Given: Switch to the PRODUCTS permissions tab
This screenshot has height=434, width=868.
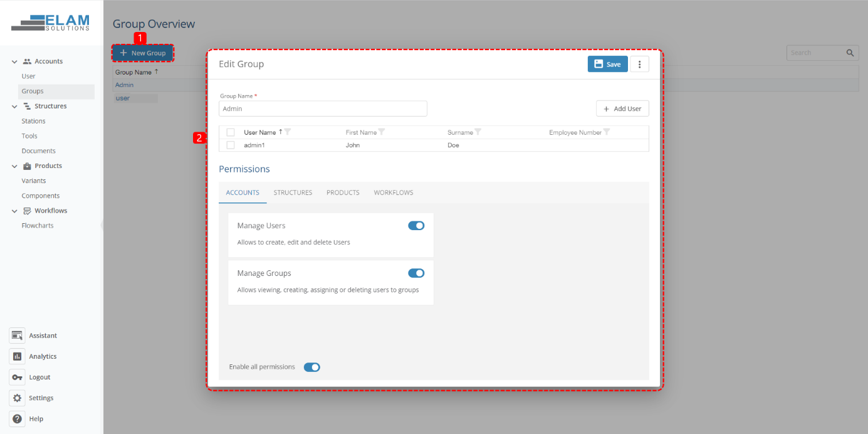Looking at the screenshot, I should point(342,193).
